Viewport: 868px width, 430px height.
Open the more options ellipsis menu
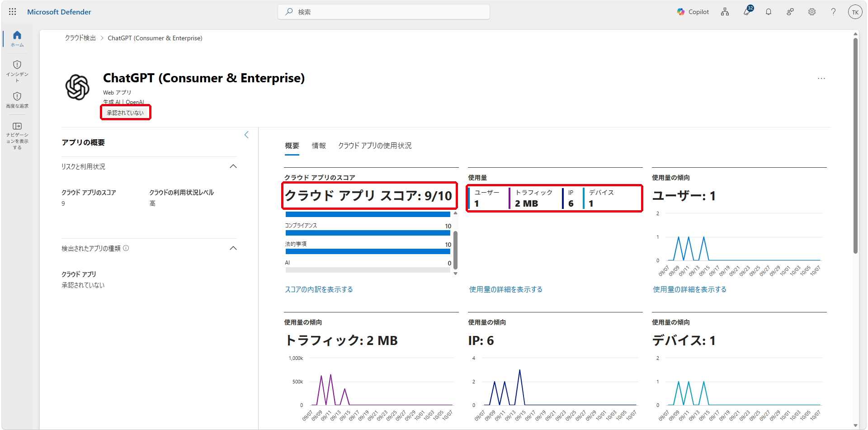click(x=821, y=79)
